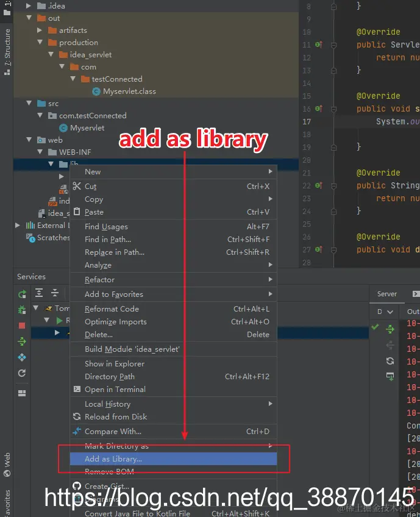
Task: Click the Myservlet.class file icon
Action: pyautogui.click(x=96, y=91)
